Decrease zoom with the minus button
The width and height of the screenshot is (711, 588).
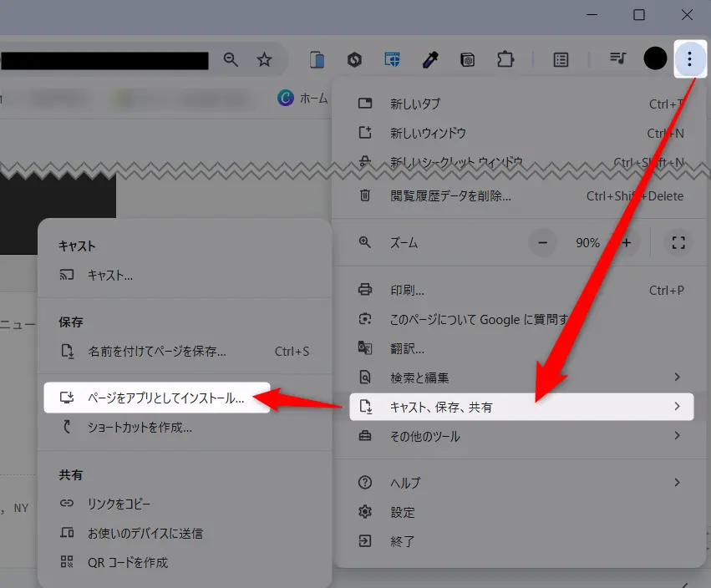[x=543, y=243]
